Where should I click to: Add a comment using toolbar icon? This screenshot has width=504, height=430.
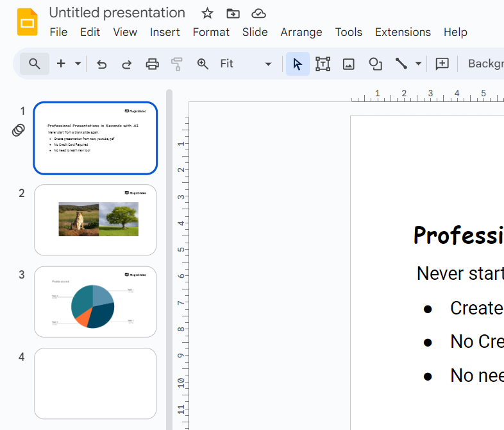click(x=442, y=64)
